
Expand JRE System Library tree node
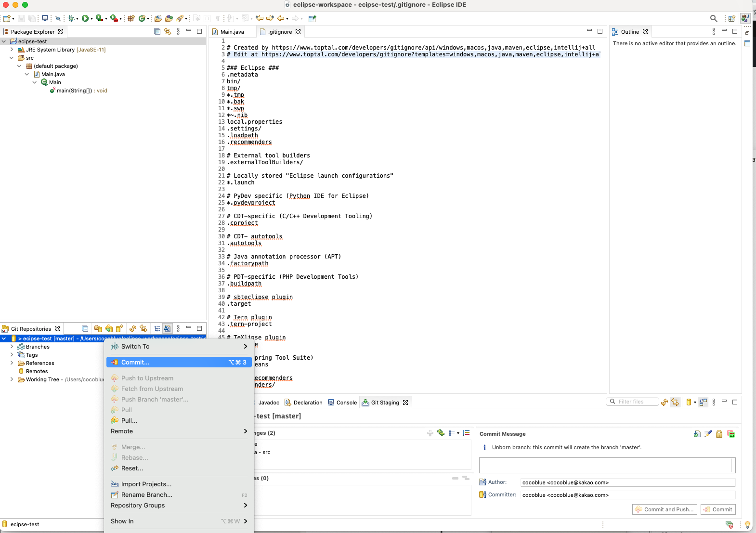[12, 50]
